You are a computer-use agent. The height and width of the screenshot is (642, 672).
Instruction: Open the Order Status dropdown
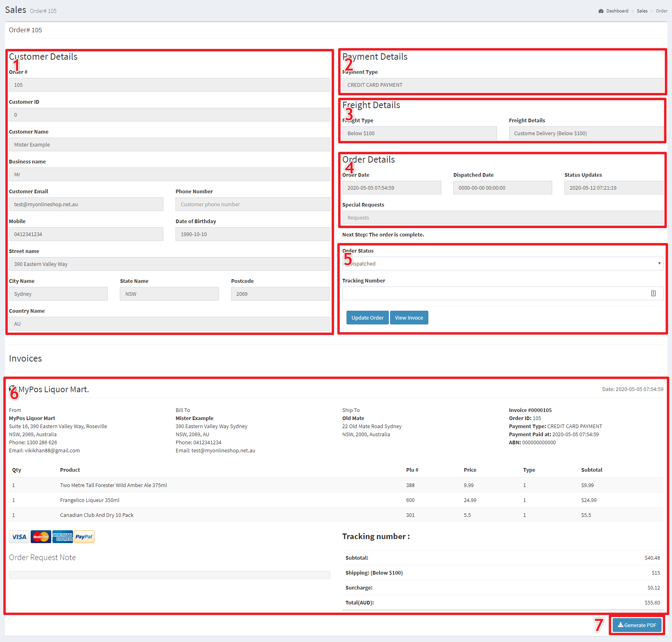click(502, 263)
